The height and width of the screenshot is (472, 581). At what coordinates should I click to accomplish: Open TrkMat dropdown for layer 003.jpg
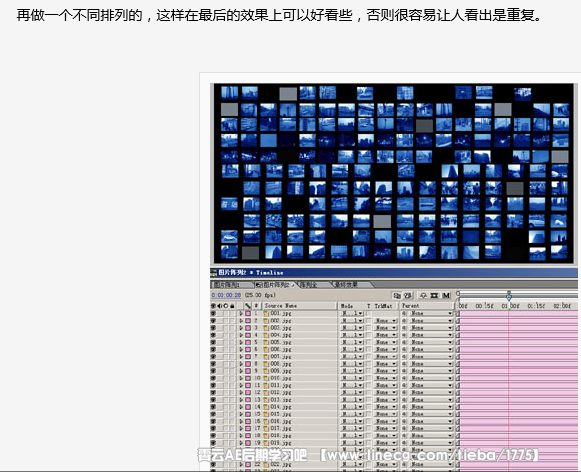point(385,328)
